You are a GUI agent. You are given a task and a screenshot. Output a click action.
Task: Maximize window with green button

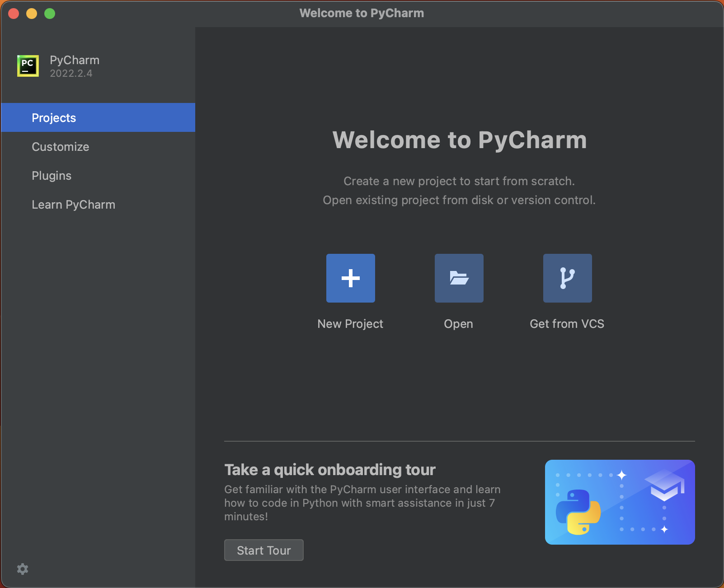[50, 14]
